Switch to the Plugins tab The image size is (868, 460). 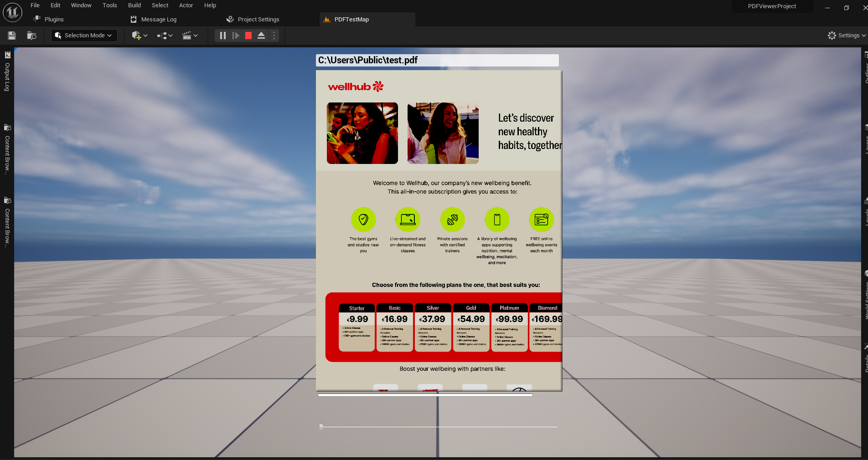point(54,19)
